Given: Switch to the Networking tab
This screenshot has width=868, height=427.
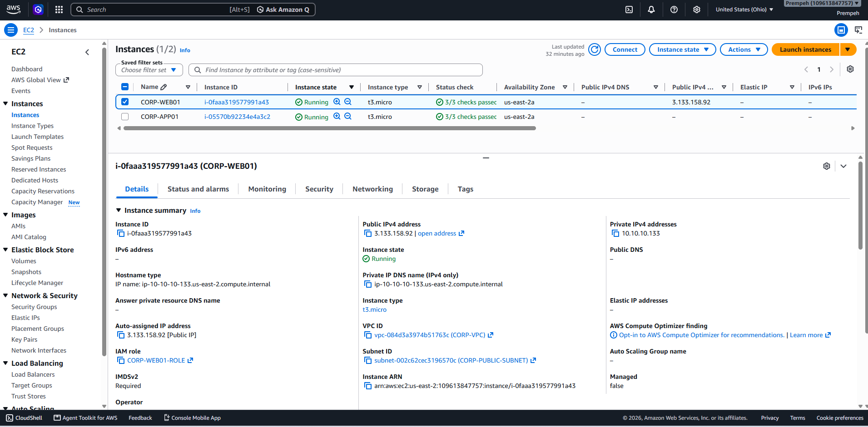Looking at the screenshot, I should pos(372,189).
